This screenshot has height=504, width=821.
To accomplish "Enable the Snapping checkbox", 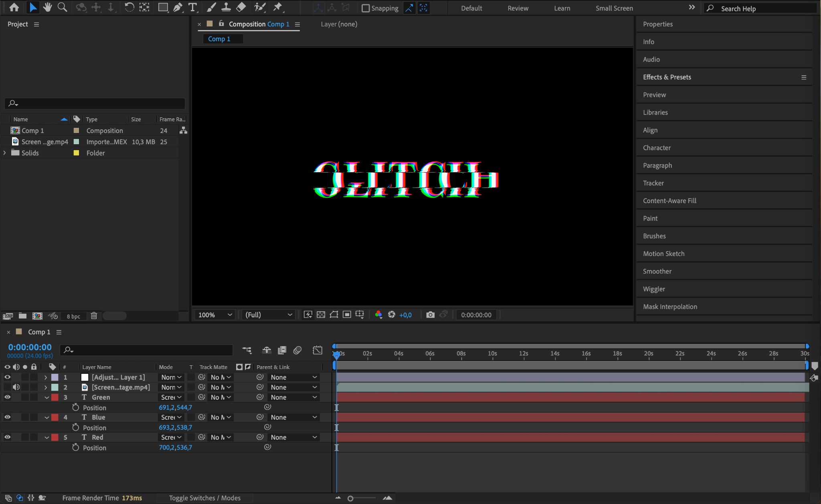I will point(365,8).
